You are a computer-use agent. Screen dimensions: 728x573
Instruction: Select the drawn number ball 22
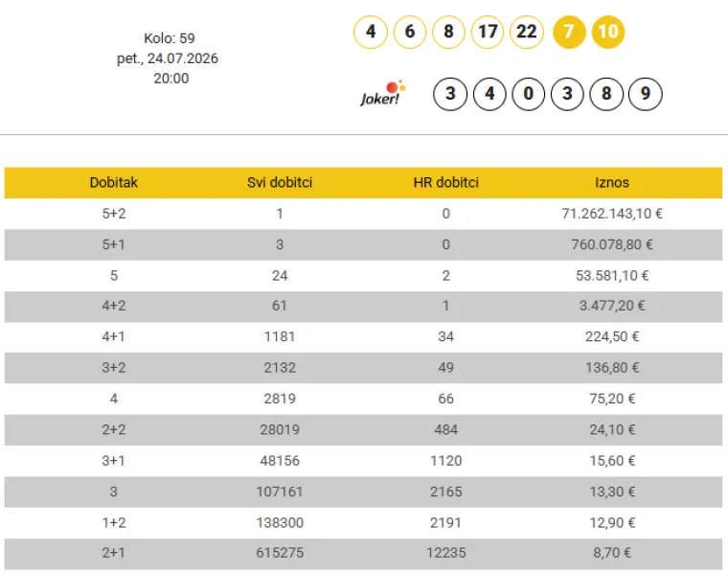pos(527,32)
